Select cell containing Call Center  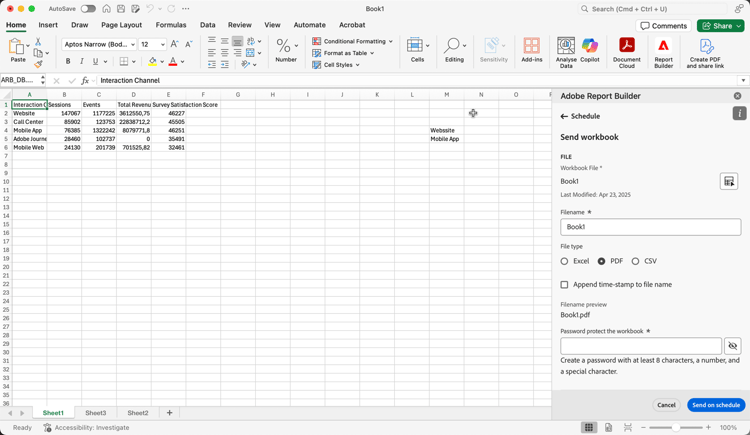point(29,122)
